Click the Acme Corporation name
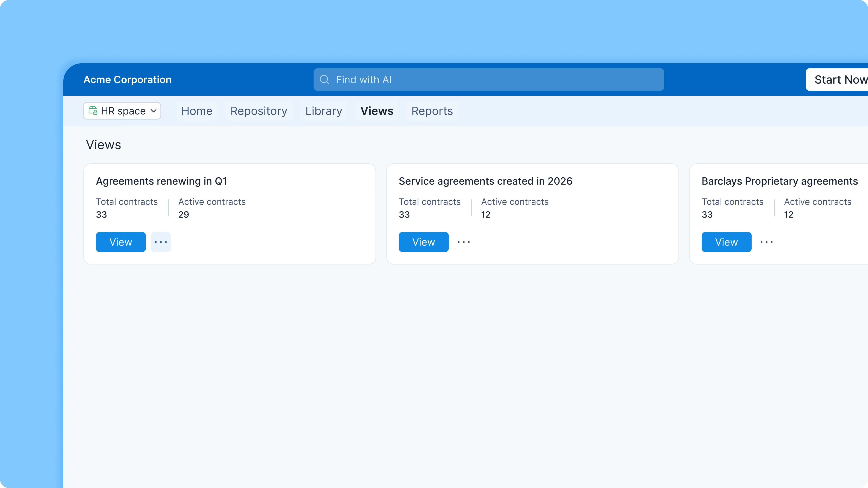 [x=127, y=80]
